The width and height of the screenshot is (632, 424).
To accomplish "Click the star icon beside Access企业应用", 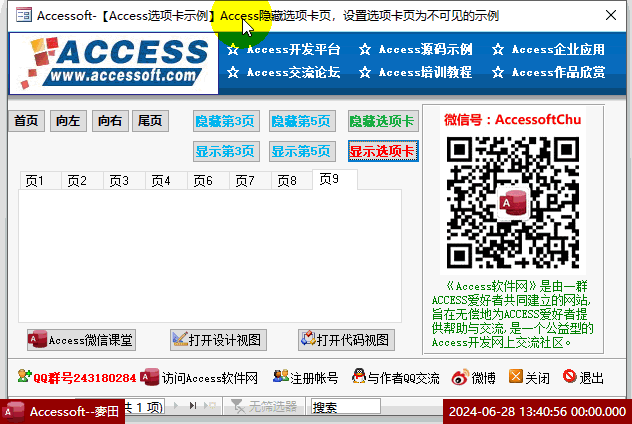I will [498, 50].
